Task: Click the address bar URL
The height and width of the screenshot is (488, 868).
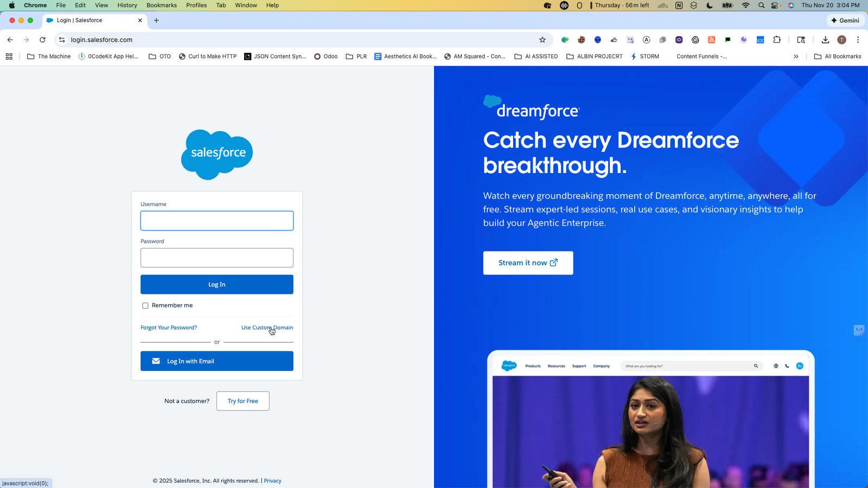Action: (x=101, y=40)
